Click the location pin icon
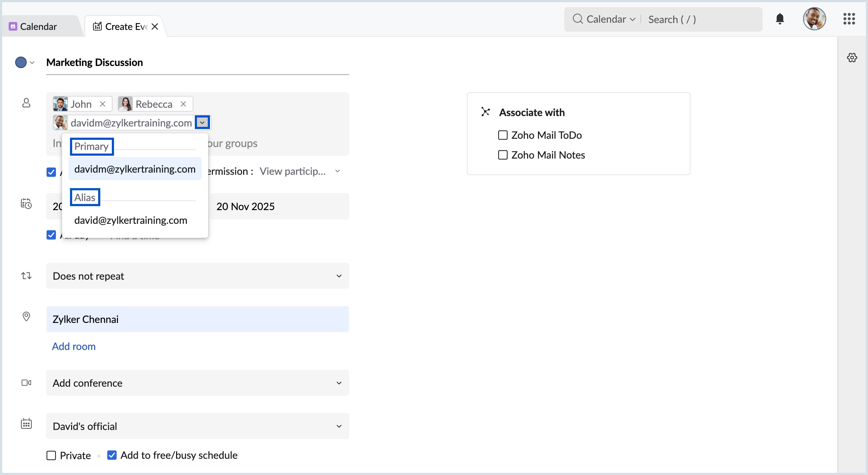The width and height of the screenshot is (868, 475). click(x=26, y=316)
